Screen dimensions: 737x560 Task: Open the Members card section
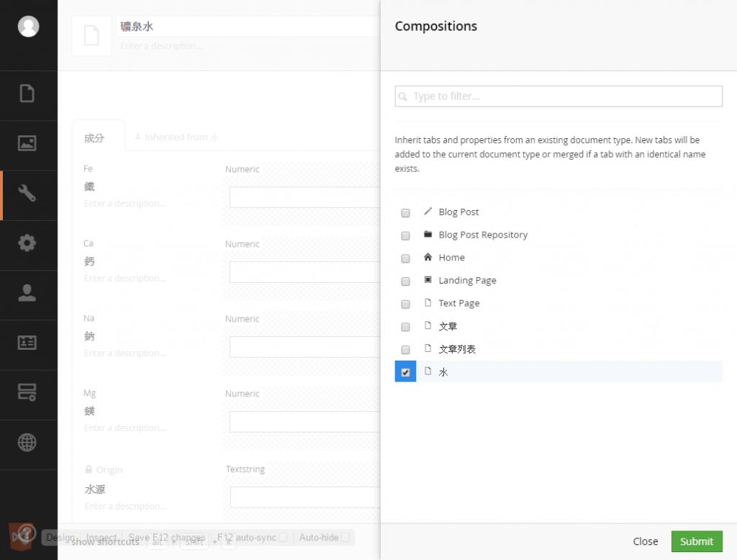click(27, 343)
